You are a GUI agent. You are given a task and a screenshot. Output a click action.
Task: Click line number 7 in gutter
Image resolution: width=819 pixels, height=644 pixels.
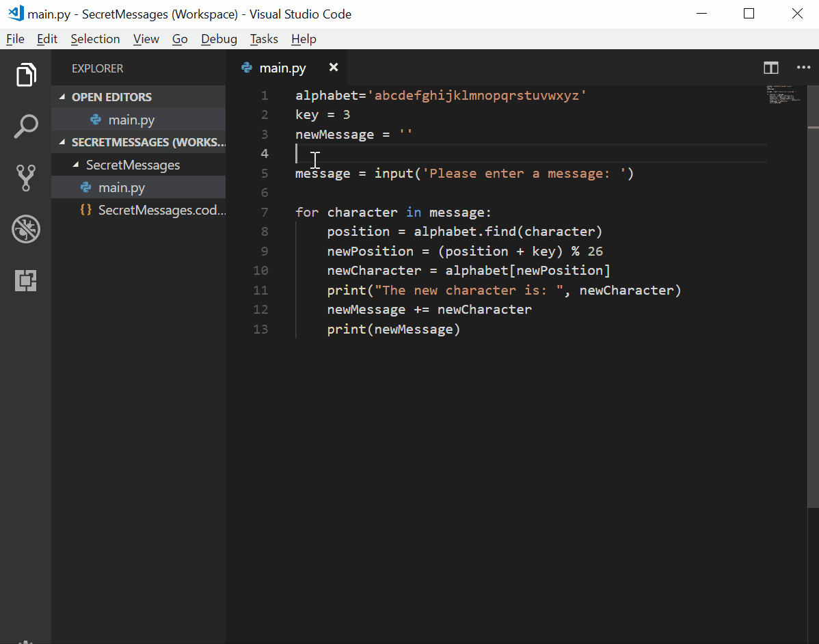(x=265, y=213)
